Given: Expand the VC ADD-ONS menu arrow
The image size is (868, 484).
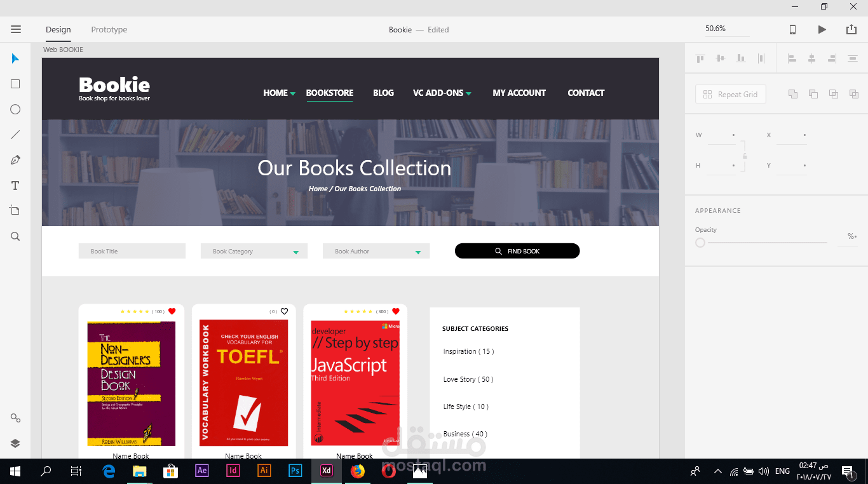Looking at the screenshot, I should pyautogui.click(x=468, y=94).
